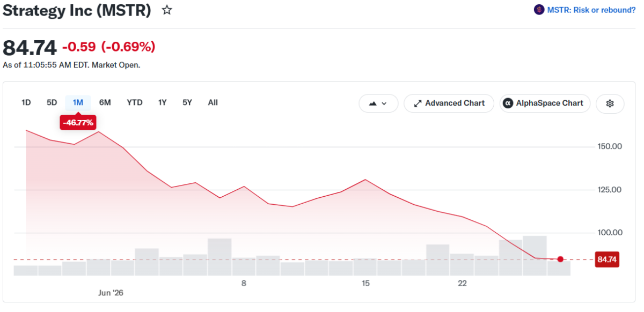644x312 pixels.
Task: Select the 5D time range tab
Action: tap(52, 102)
